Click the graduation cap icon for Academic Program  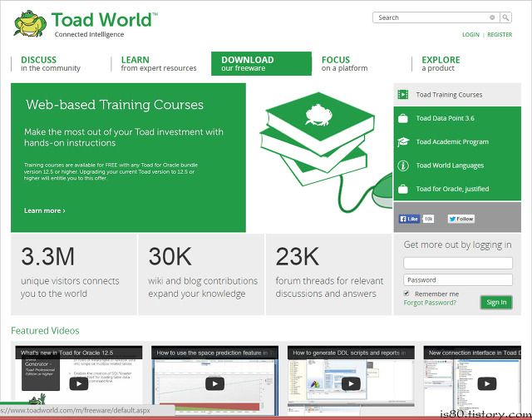pyautogui.click(x=403, y=142)
